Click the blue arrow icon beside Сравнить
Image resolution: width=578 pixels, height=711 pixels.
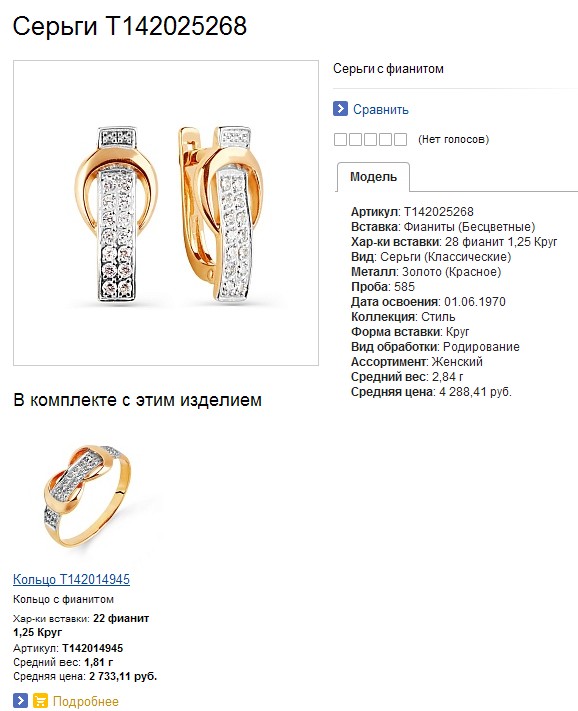click(340, 109)
